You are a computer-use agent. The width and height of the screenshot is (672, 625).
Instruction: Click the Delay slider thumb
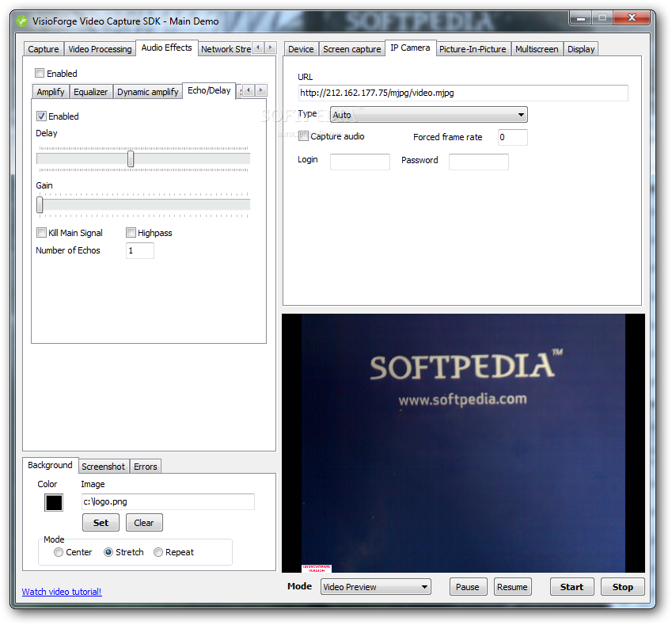coord(131,158)
